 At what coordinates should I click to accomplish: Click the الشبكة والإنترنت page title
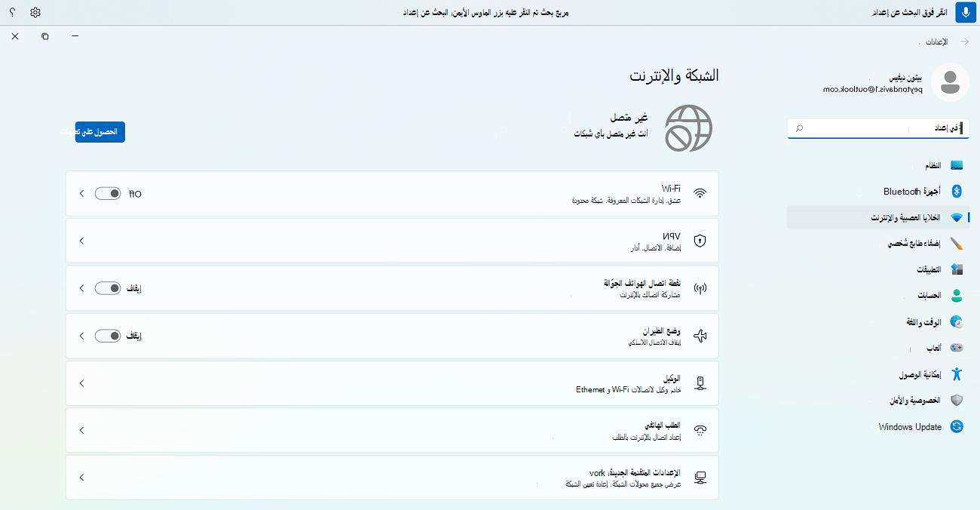pos(674,75)
